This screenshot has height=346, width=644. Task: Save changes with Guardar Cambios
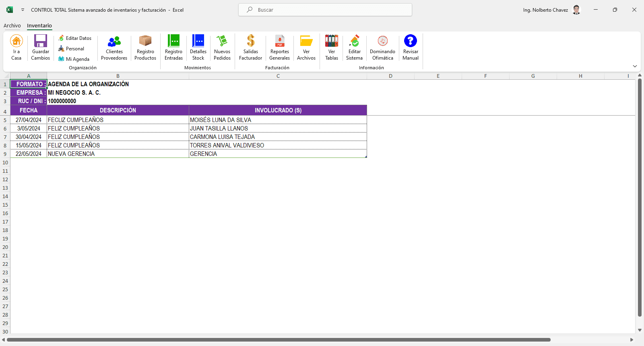click(41, 47)
